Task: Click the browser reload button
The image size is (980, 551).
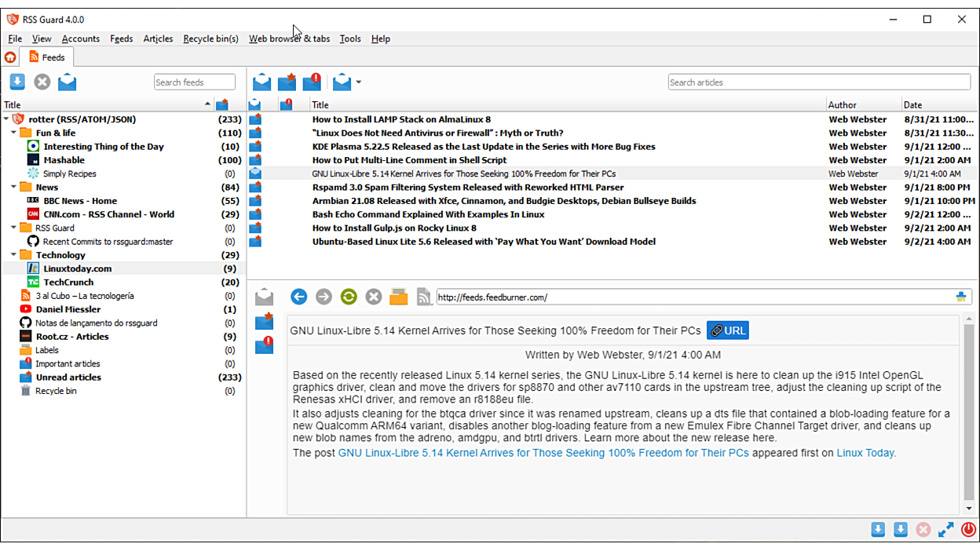Action: (x=349, y=297)
